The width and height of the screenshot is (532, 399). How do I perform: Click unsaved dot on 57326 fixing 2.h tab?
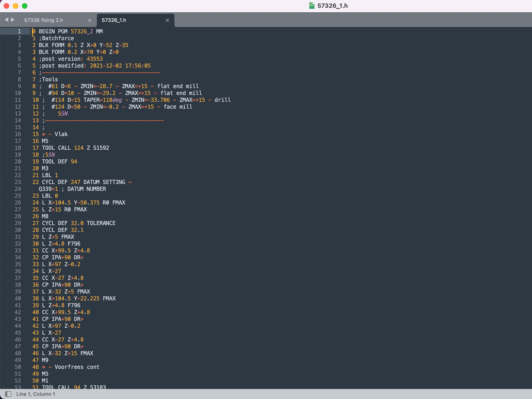(90, 21)
